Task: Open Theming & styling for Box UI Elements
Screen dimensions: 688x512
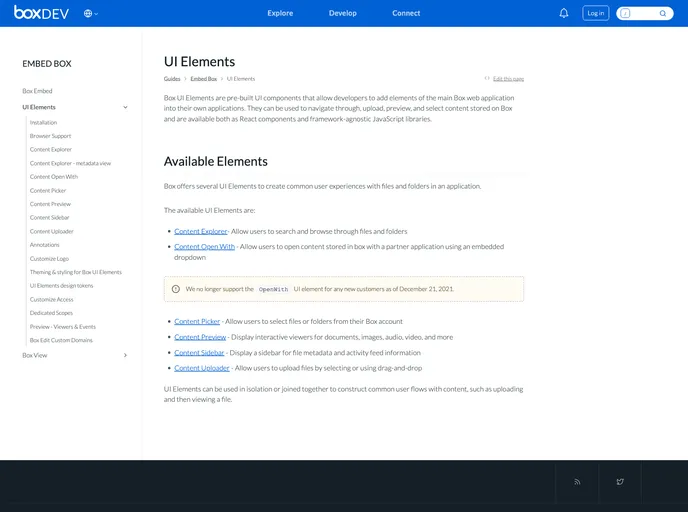Action: 76,272
